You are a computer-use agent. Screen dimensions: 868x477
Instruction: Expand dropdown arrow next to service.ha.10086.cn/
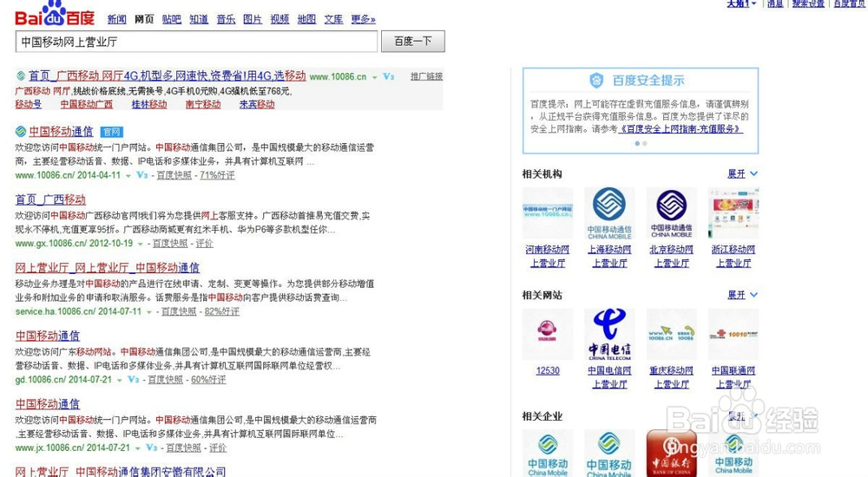149,312
